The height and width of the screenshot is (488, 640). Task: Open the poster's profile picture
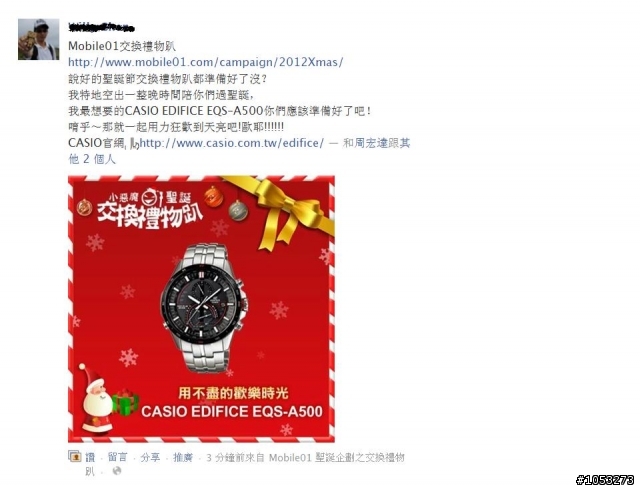coord(38,39)
